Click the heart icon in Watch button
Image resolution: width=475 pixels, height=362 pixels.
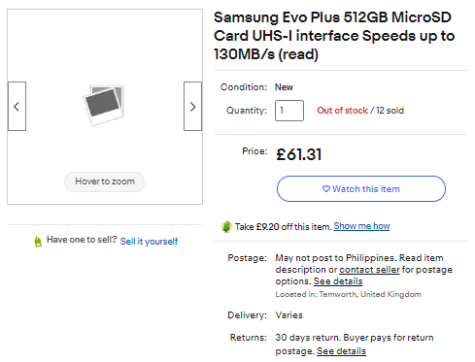tap(326, 189)
